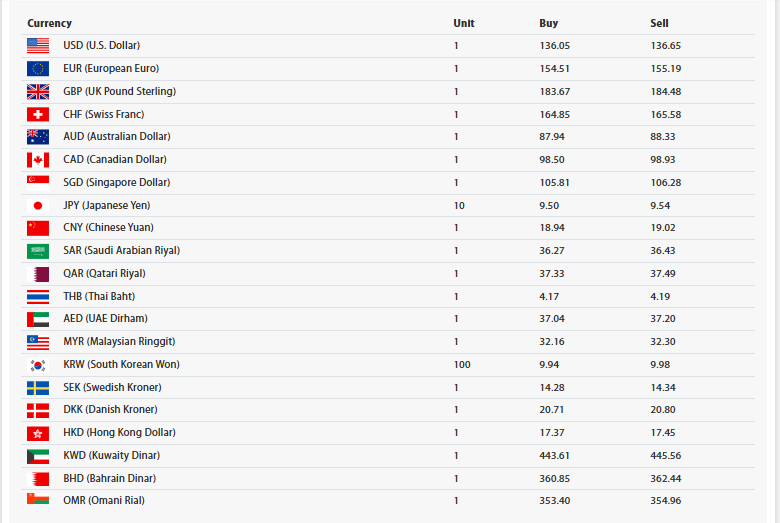Click the AUD (Australian Dollar) label

tap(117, 136)
